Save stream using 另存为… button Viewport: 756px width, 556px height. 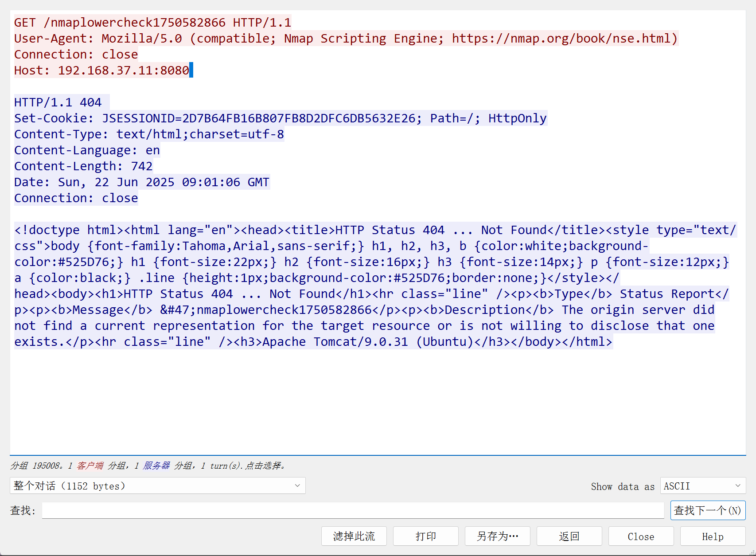pos(497,536)
